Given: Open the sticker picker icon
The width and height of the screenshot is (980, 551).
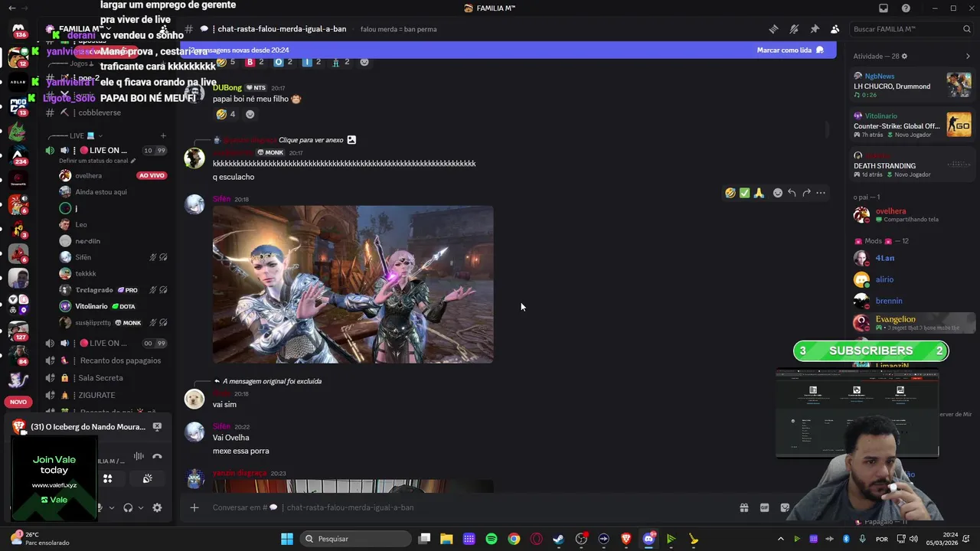Looking at the screenshot, I should [785, 507].
